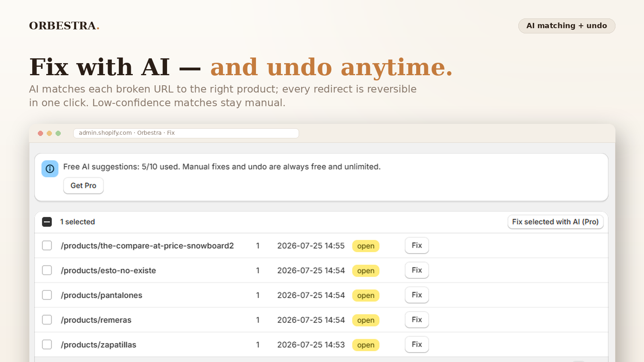The width and height of the screenshot is (644, 362).
Task: Click Fix for the pantalones row
Action: point(417,295)
